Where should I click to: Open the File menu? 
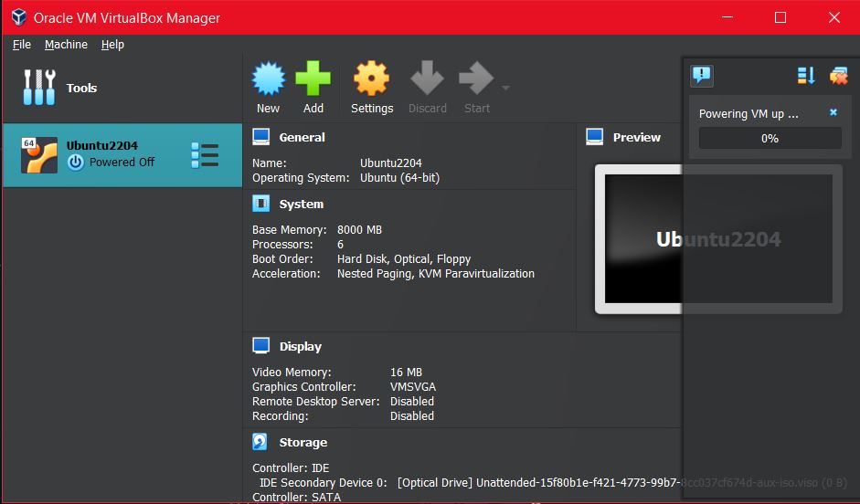[22, 45]
